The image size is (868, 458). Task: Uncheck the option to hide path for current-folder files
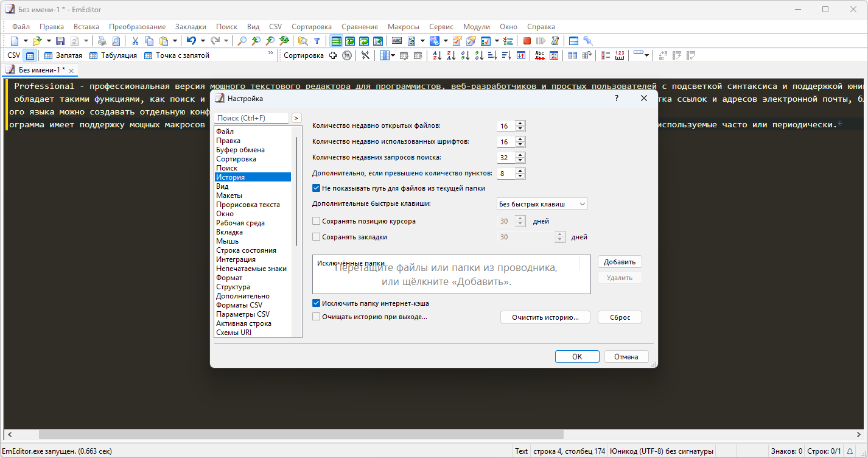pyautogui.click(x=316, y=188)
